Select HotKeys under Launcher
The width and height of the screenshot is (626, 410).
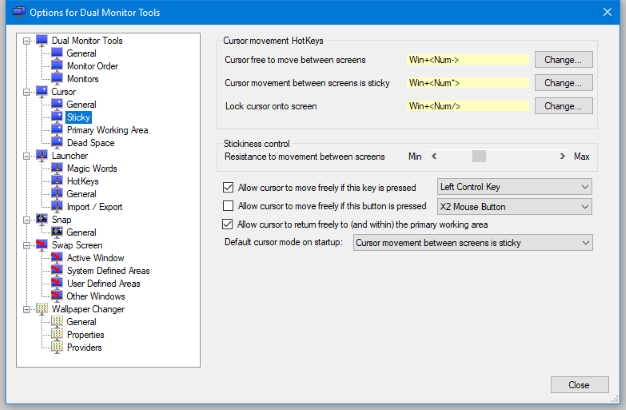coord(83,181)
